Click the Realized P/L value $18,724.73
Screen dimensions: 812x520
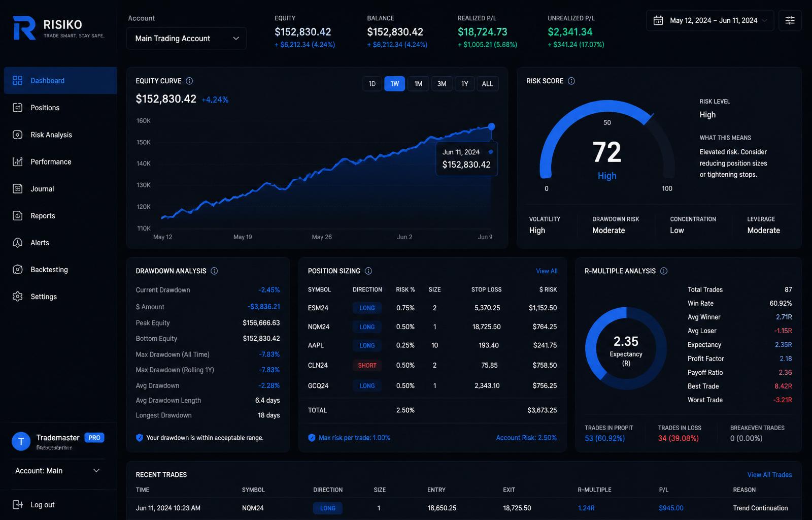[482, 31]
